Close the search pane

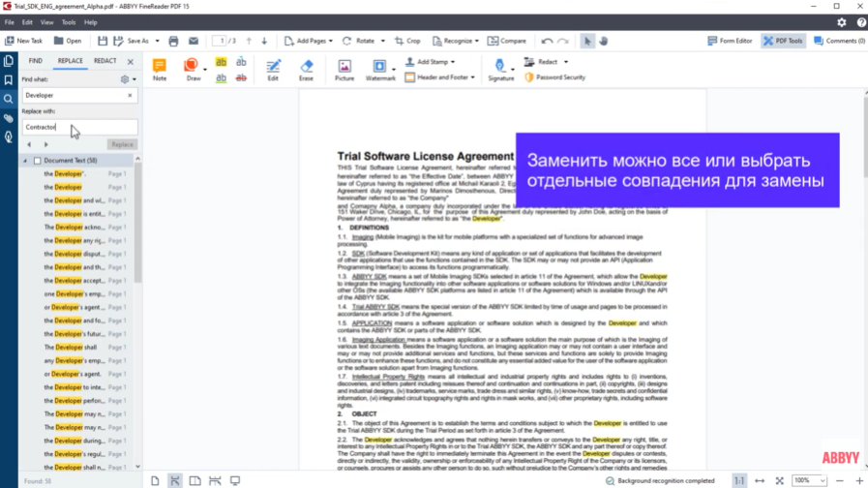coord(131,62)
